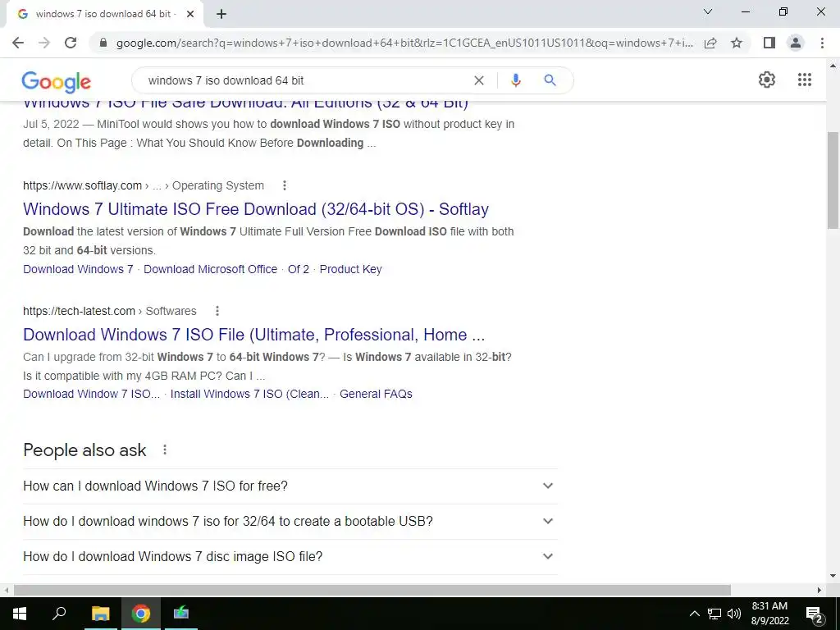
Task: Open network status tray icon
Action: tap(714, 614)
